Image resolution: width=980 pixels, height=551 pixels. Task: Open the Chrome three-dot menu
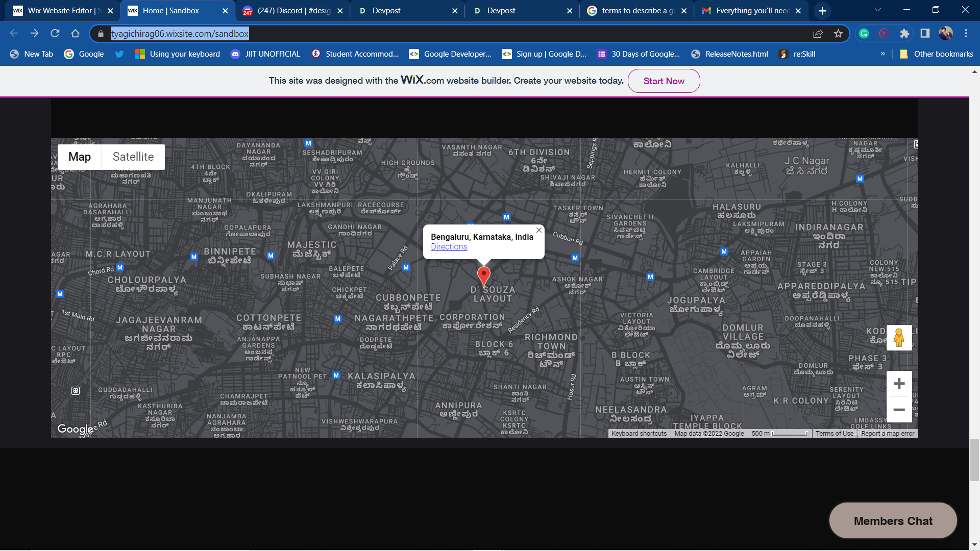click(966, 34)
